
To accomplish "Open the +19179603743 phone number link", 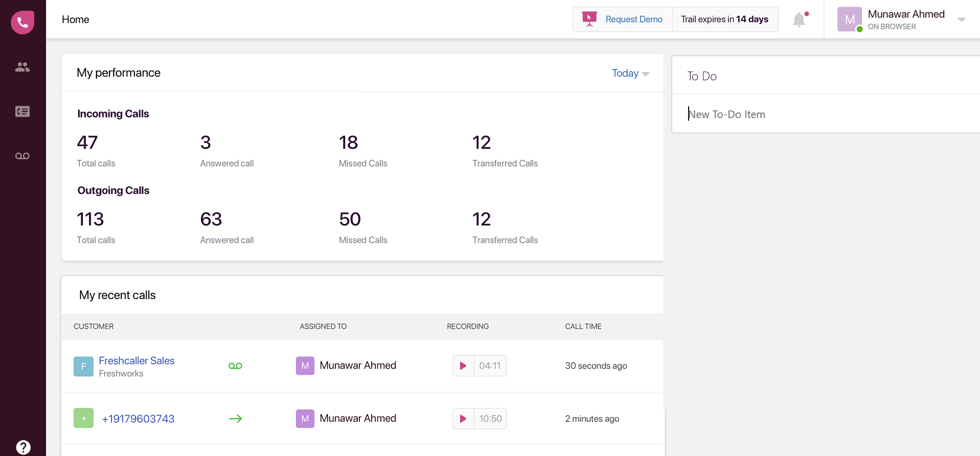I will click(x=138, y=419).
